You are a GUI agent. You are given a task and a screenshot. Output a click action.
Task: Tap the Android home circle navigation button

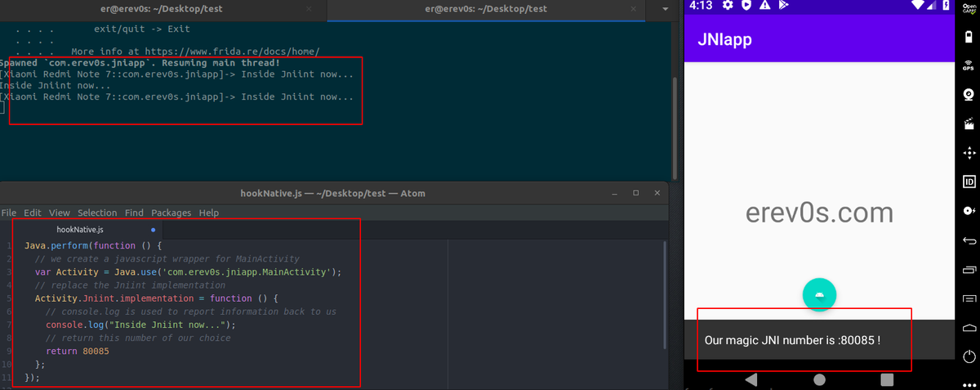(x=819, y=379)
